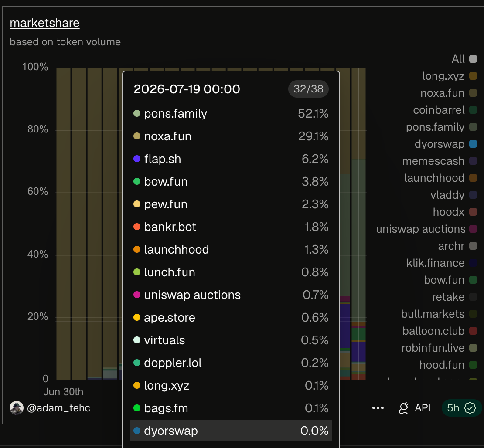Image resolution: width=484 pixels, height=448 pixels.
Task: Click the marketshare title link
Action: pyautogui.click(x=45, y=23)
